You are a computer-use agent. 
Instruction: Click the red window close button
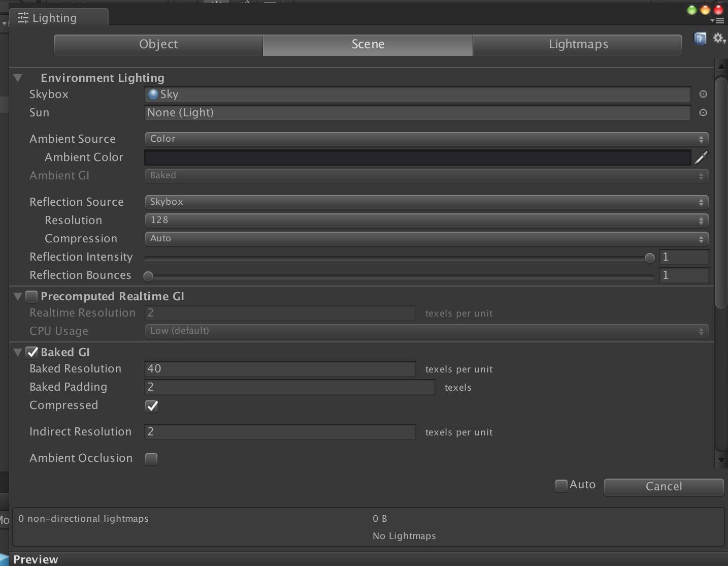[718, 10]
